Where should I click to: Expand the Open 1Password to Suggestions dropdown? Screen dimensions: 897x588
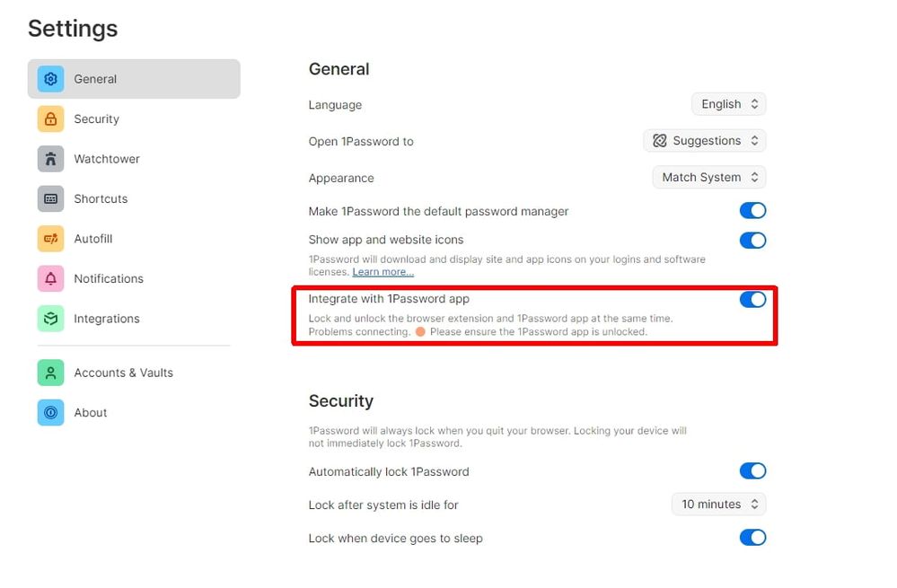(x=705, y=141)
